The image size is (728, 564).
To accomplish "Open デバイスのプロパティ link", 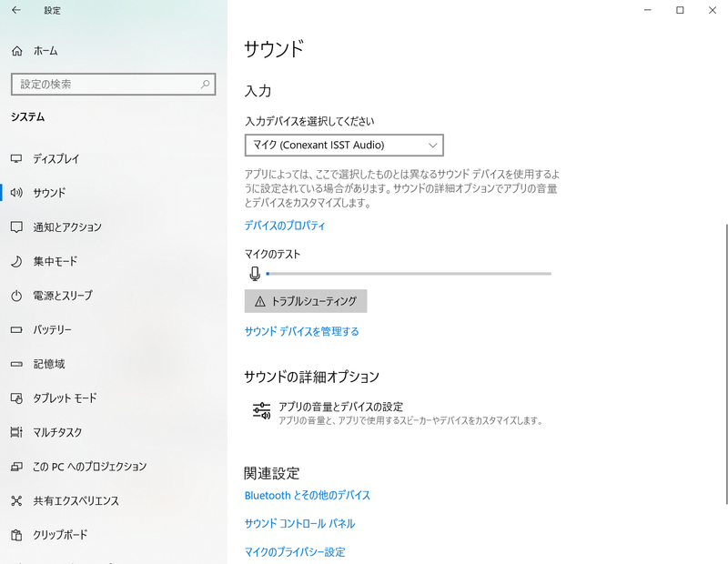I will pos(285,226).
